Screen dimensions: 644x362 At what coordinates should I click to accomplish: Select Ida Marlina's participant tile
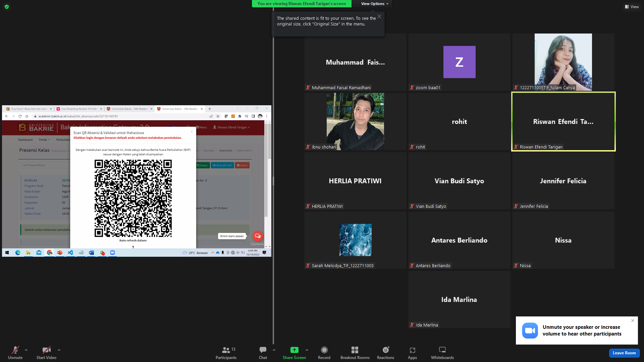pos(459,299)
